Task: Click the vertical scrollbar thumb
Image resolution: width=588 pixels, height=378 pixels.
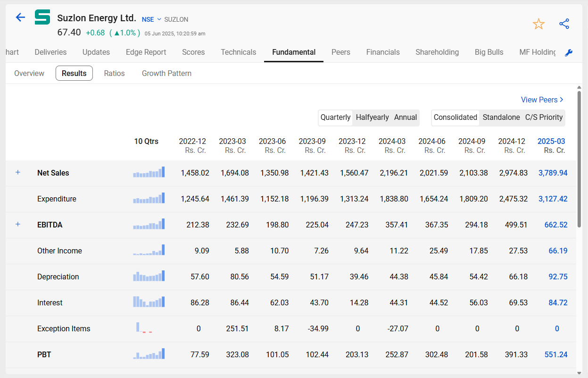Action: point(579,159)
